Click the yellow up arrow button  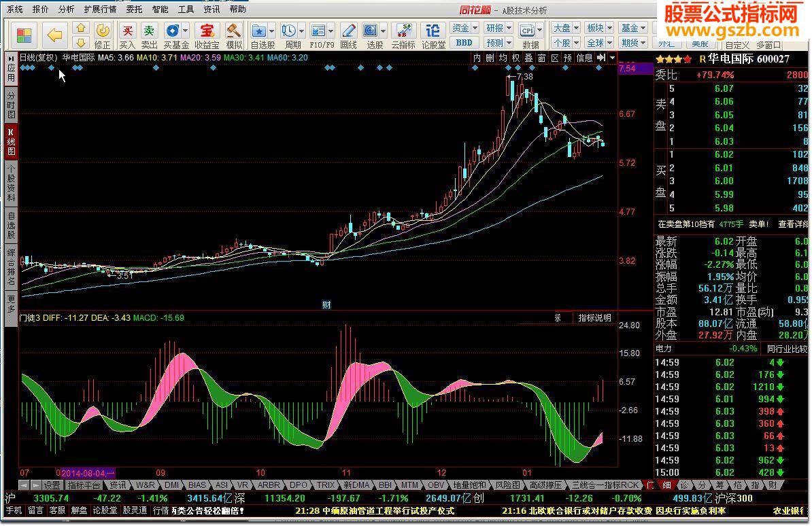tap(81, 28)
